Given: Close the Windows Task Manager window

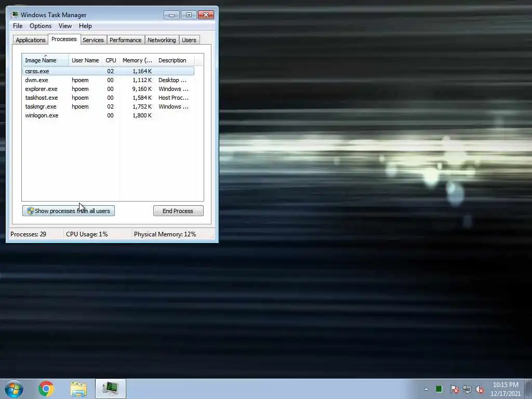Looking at the screenshot, I should click(x=206, y=15).
